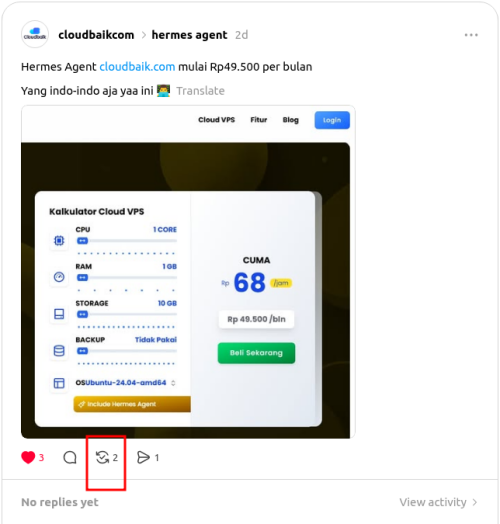
Task: Open View activity
Action: click(433, 502)
